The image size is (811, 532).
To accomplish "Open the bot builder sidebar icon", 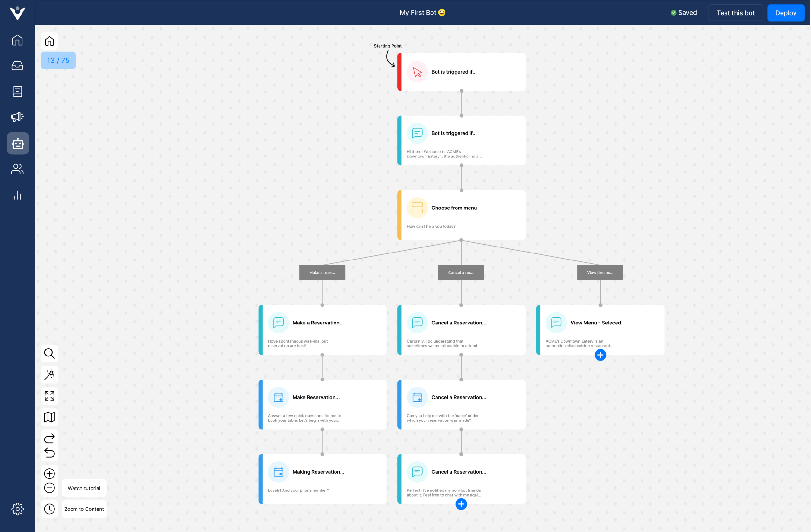I will pyautogui.click(x=18, y=144).
